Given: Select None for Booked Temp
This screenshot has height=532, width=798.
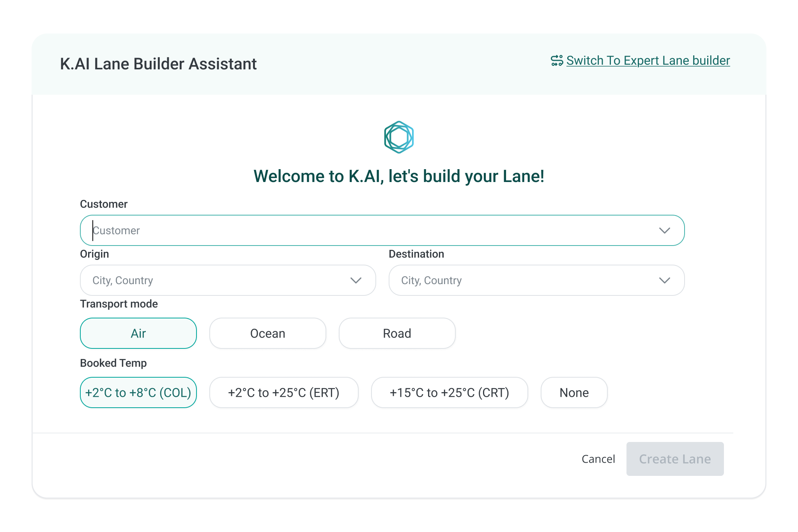Looking at the screenshot, I should point(574,392).
